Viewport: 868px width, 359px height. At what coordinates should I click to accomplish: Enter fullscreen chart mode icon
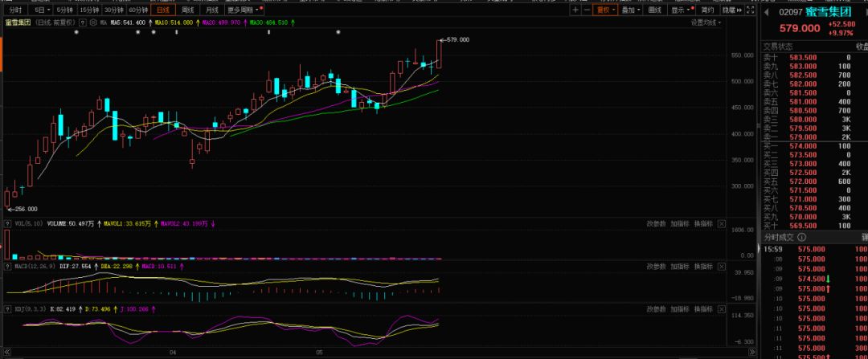pos(749,10)
